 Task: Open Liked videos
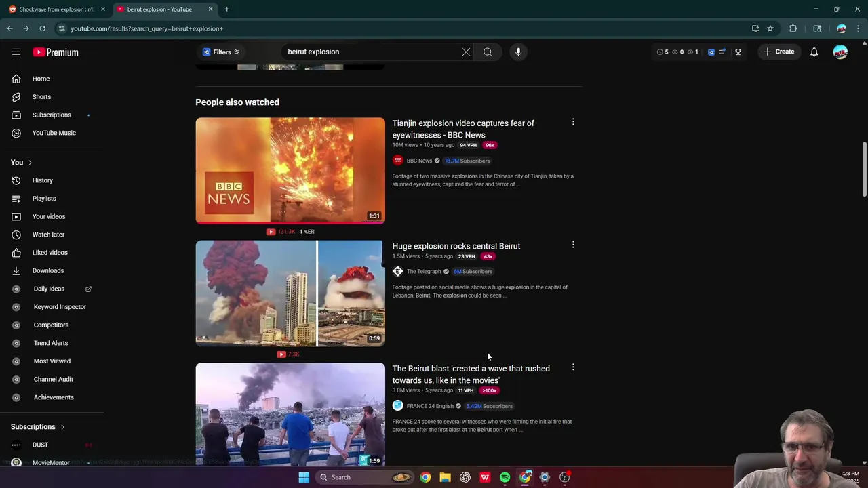coord(52,253)
